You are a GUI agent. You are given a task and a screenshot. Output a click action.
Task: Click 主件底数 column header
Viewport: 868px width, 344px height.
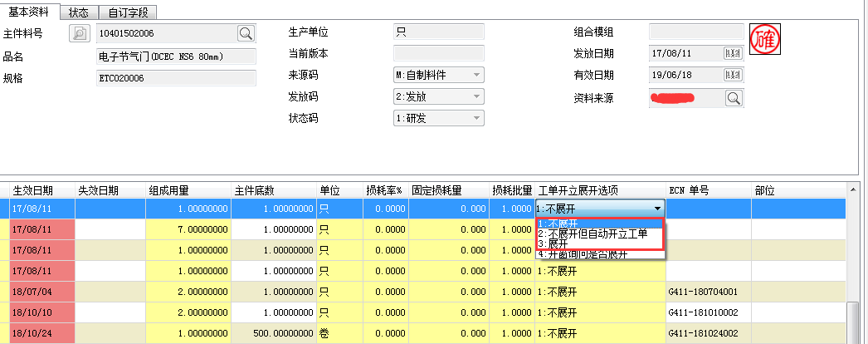point(274,190)
